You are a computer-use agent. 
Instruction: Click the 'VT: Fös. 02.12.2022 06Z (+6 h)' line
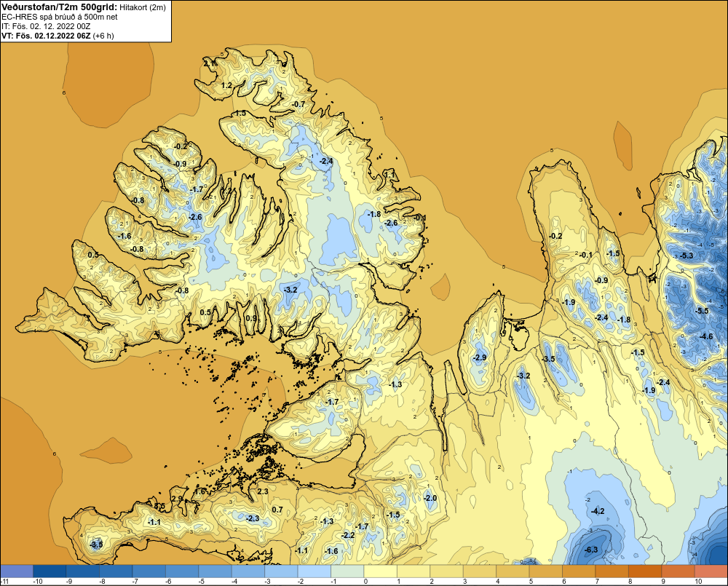tap(58, 35)
